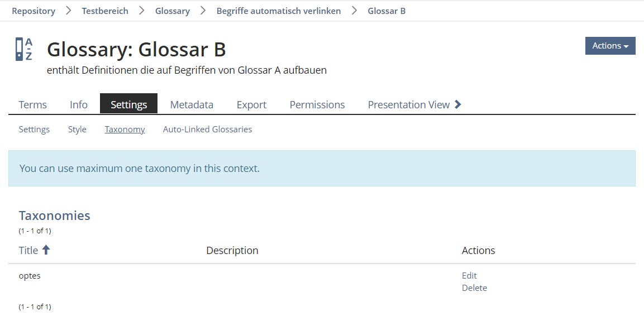Screen dimensions: 644x316
Task: Click the Glossary A-Z binder icon
Action: tap(24, 49)
